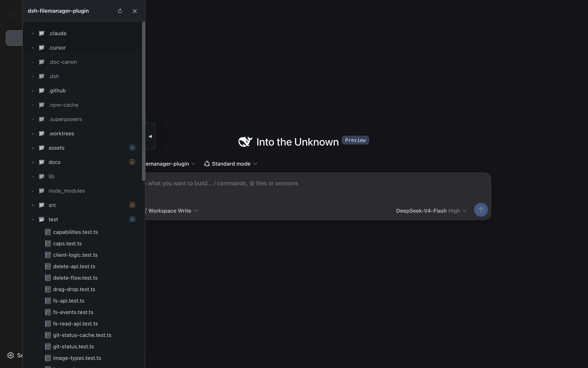588x368 pixels.
Task: Collapse the file panel with the triangle handle
Action: [x=150, y=136]
